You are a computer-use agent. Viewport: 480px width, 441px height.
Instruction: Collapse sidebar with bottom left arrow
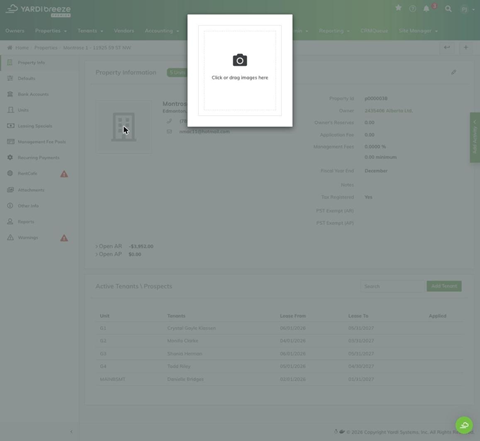71,432
